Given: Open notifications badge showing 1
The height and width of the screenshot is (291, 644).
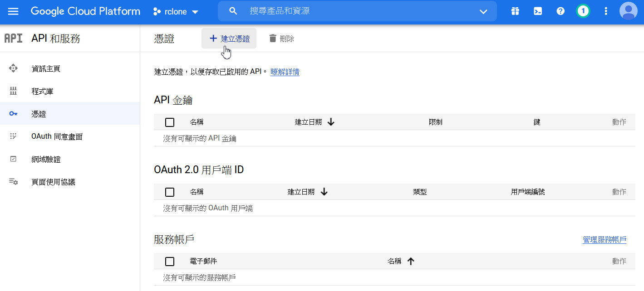Looking at the screenshot, I should coord(583,11).
